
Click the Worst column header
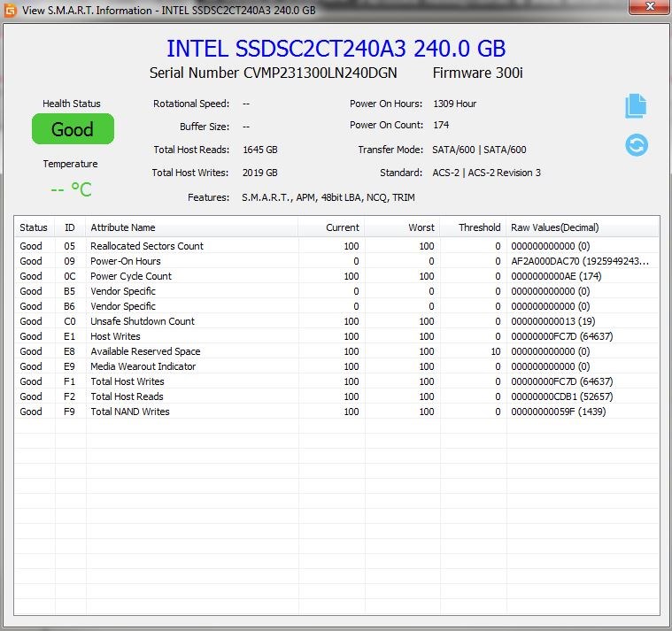(403, 227)
